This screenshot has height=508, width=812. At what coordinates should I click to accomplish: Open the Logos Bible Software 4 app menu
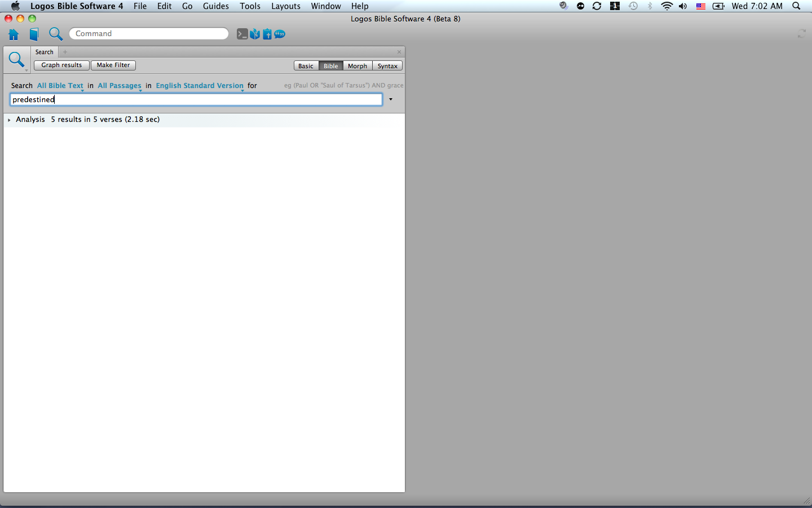(77, 6)
